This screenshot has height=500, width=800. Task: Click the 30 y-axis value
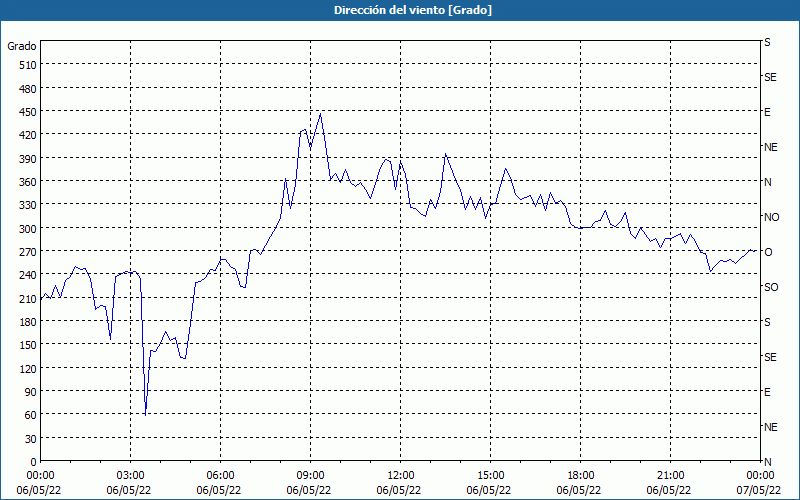pyautogui.click(x=31, y=439)
